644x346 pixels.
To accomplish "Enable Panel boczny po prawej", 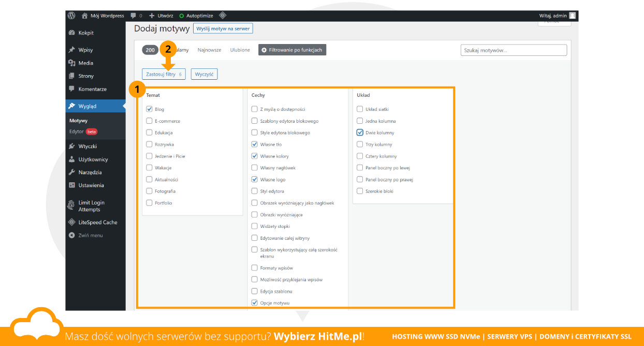I will click(x=360, y=180).
